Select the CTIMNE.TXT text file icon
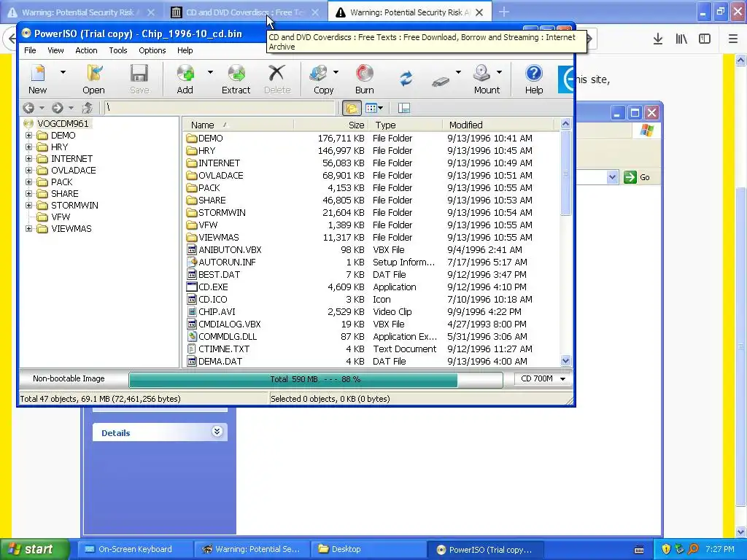Screen dimensions: 747x560 coord(192,349)
